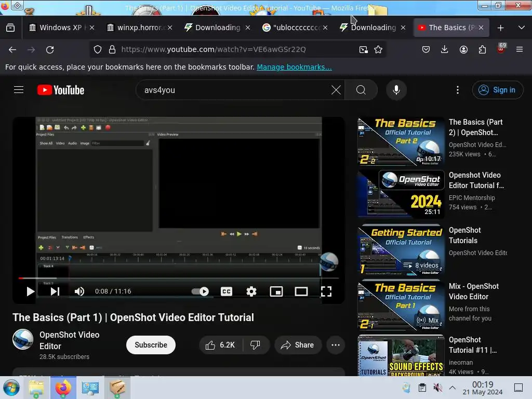Open notification center icon
Viewport: 532px width, 399px height.
tap(518, 388)
